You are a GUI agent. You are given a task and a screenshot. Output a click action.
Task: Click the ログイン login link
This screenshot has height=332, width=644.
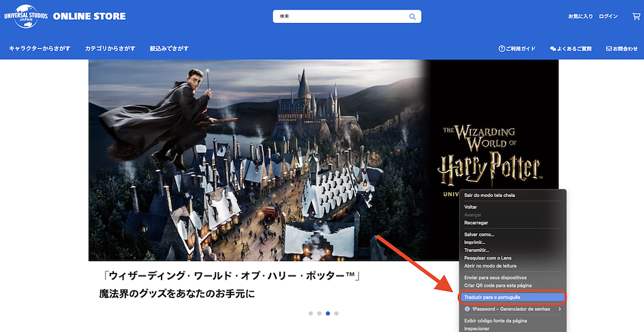pyautogui.click(x=609, y=16)
